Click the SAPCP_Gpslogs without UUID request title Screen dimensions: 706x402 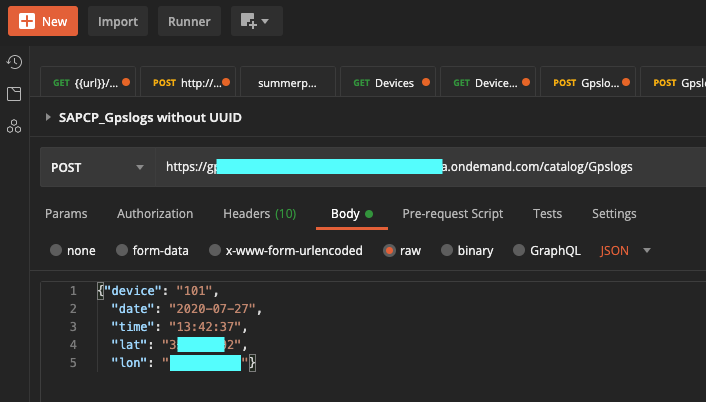[150, 117]
